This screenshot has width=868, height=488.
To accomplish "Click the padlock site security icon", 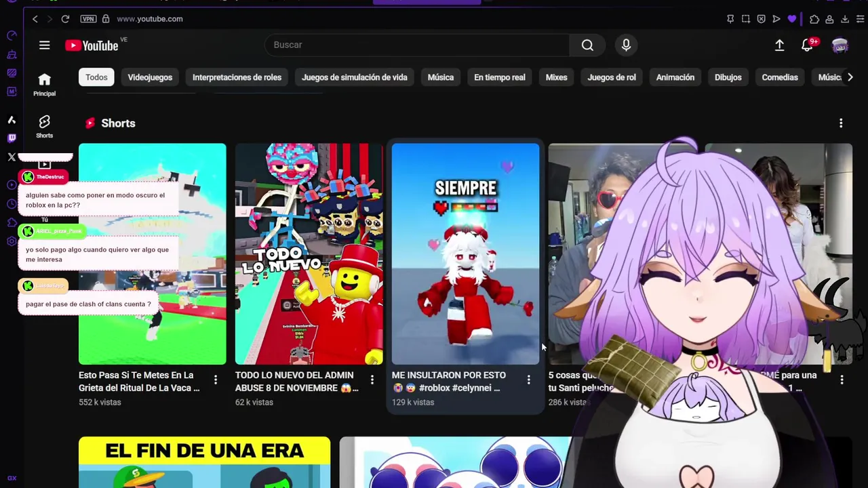I will (106, 19).
